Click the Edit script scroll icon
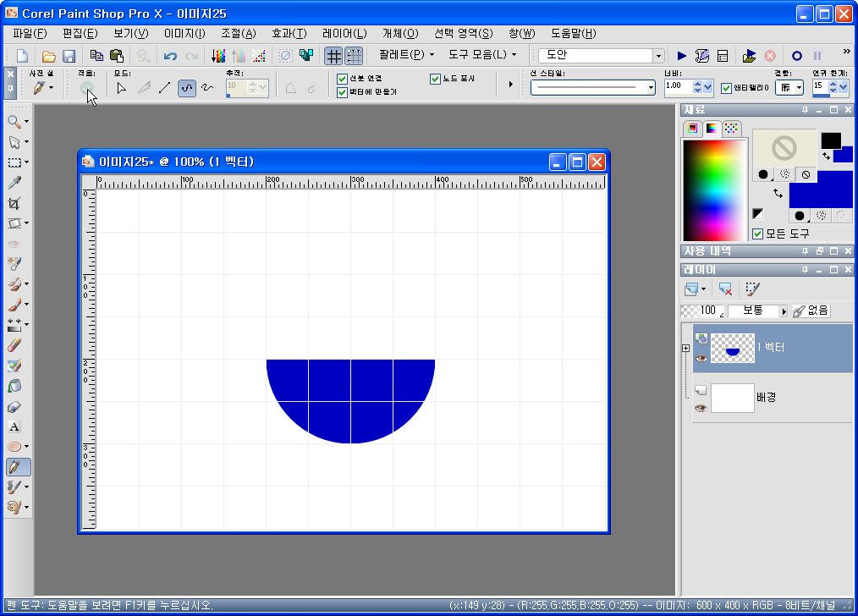The width and height of the screenshot is (858, 616). pyautogui.click(x=702, y=56)
